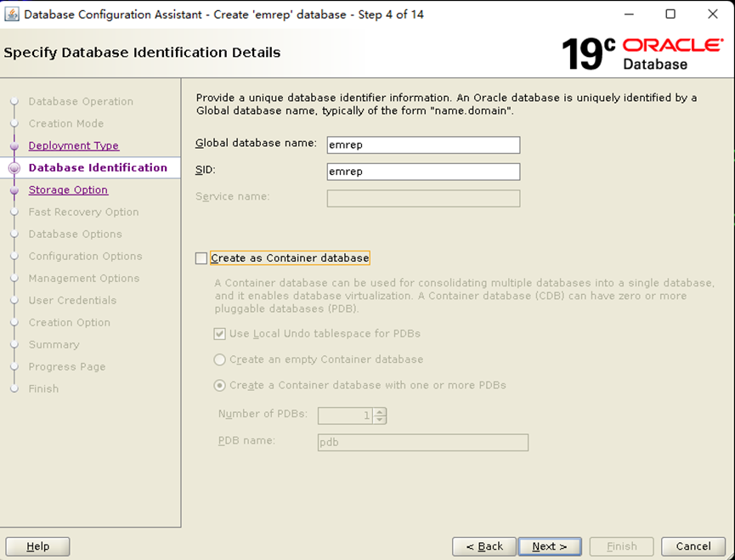Image resolution: width=735 pixels, height=560 pixels.
Task: Click the Global database name label
Action: 256,144
